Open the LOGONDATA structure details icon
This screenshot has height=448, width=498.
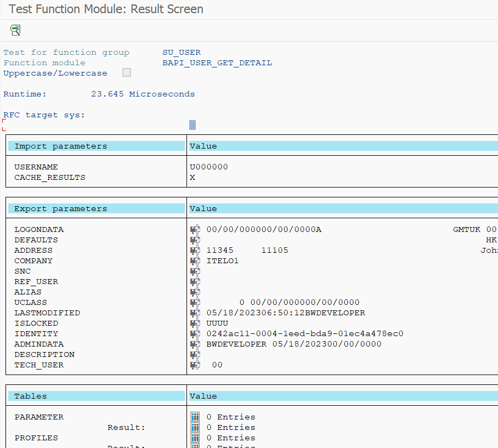point(195,229)
